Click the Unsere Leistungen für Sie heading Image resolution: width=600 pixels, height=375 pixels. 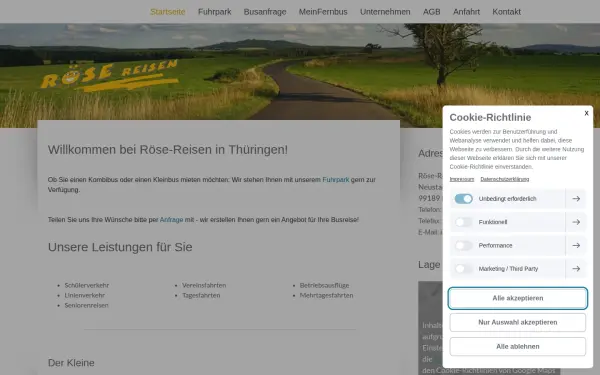click(x=120, y=247)
